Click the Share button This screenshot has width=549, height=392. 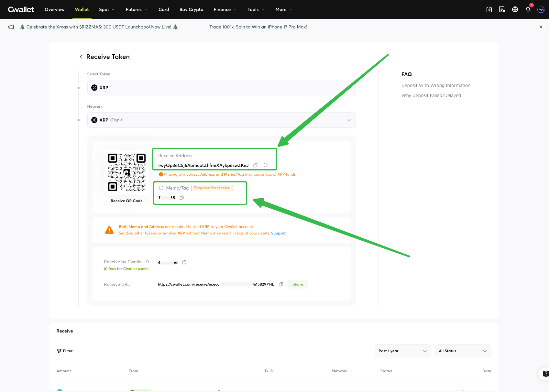tap(298, 284)
